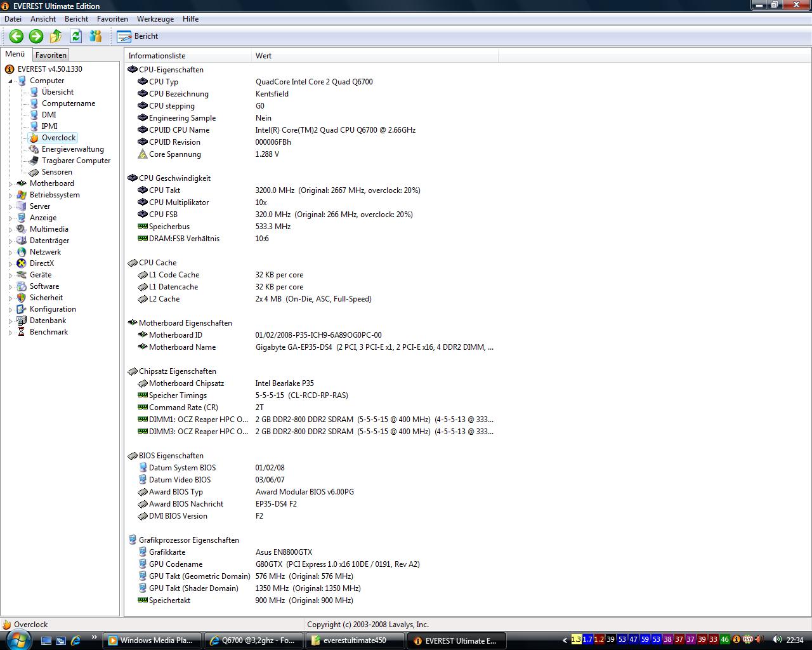Collapse the Computer tree node
Viewport: 812px width, 650px height.
(x=10, y=81)
